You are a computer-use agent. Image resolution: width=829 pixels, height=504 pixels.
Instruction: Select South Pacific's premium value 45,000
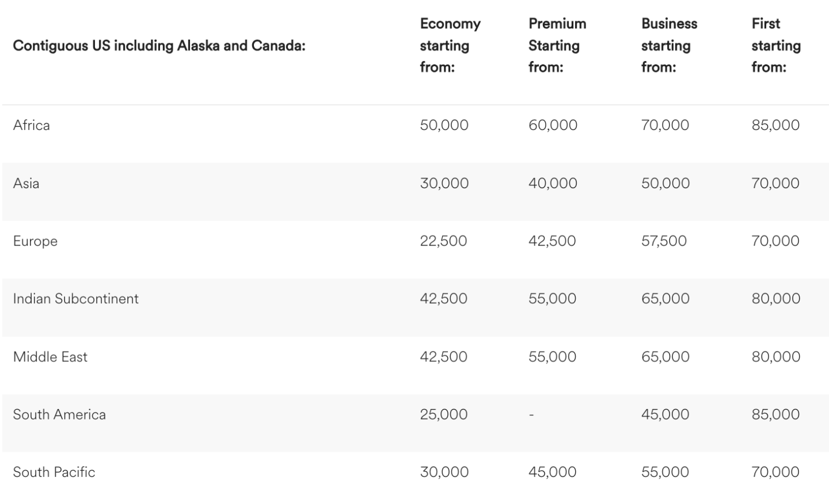point(552,472)
